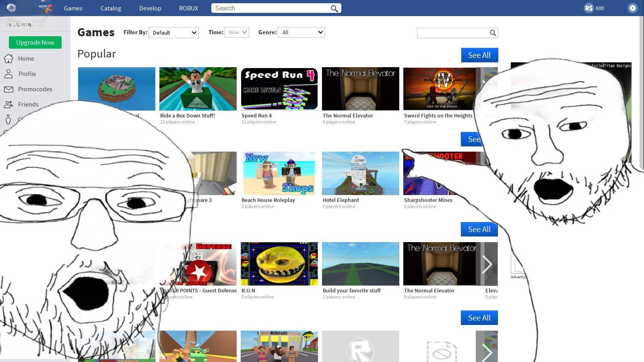
Task: Click the '12 players online' text
Action: point(178,122)
